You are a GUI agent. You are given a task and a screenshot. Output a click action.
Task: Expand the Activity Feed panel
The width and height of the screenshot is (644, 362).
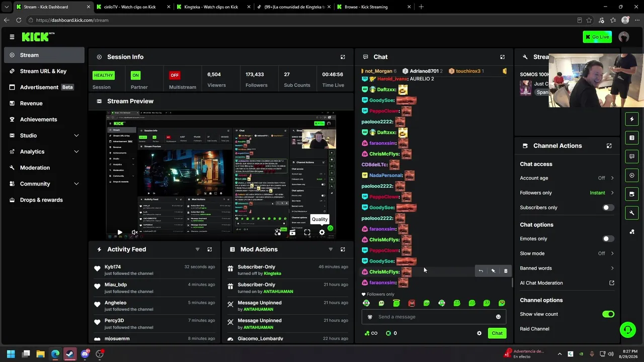[210, 249]
